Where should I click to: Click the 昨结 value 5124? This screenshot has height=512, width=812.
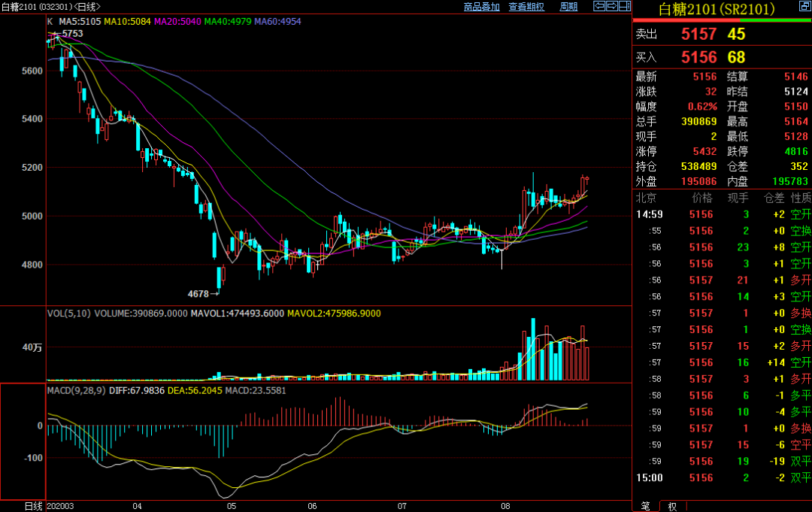point(796,92)
